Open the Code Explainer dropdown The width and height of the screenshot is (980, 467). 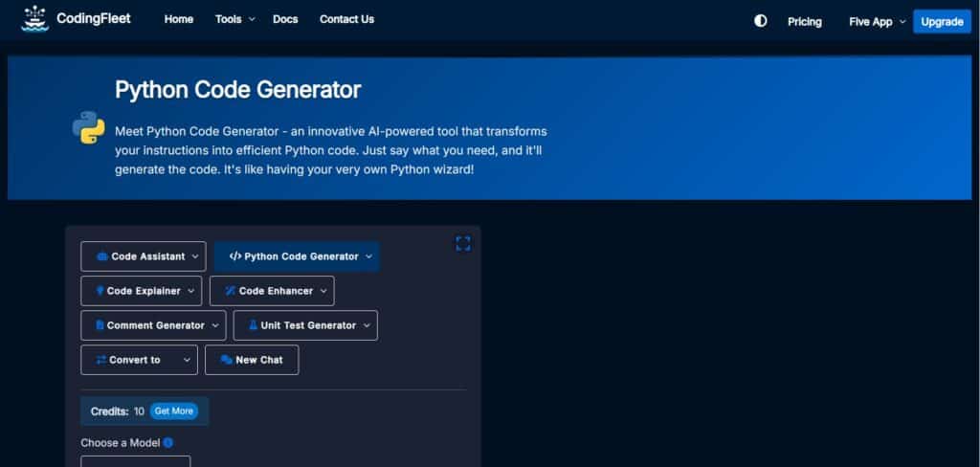pyautogui.click(x=142, y=291)
